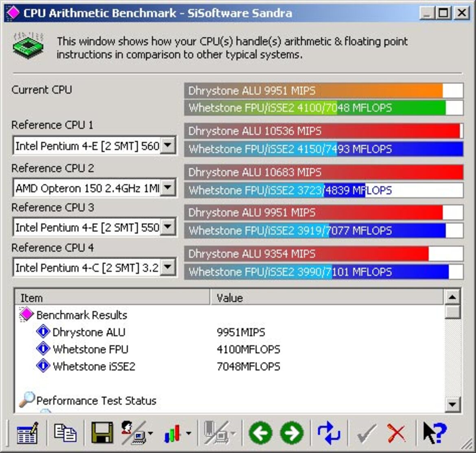Open dropdown arrow beside bar chart icon

[x=188, y=433]
